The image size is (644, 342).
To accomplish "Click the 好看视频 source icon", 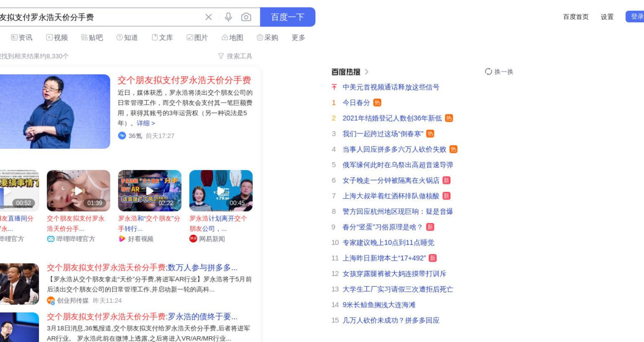I will point(122,239).
